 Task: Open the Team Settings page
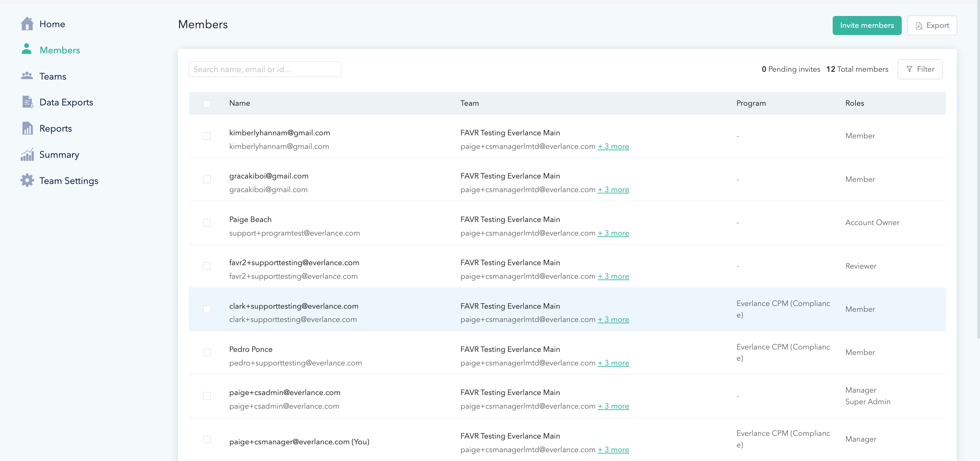click(69, 181)
